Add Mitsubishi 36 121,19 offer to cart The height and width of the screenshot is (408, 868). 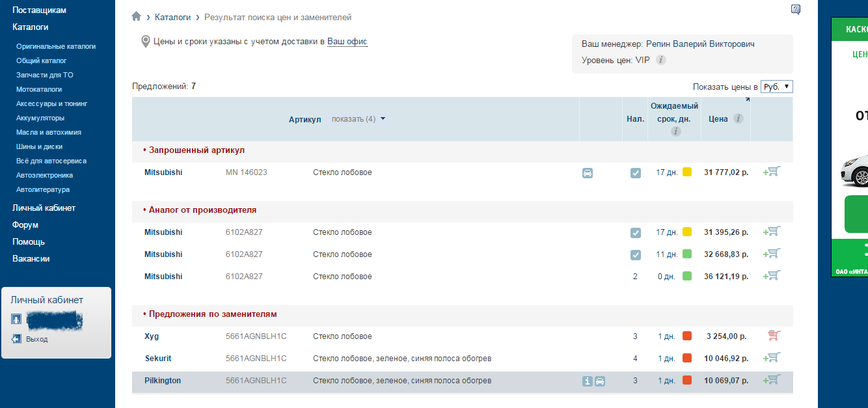coord(772,276)
